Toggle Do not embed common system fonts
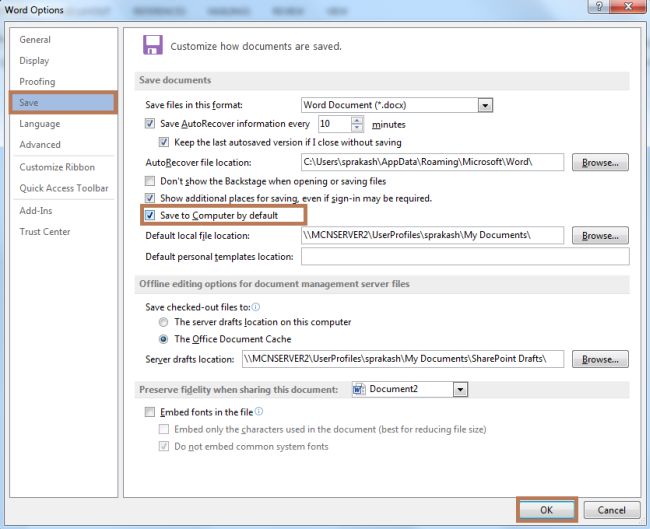Image resolution: width=650 pixels, height=529 pixels. coord(164,446)
